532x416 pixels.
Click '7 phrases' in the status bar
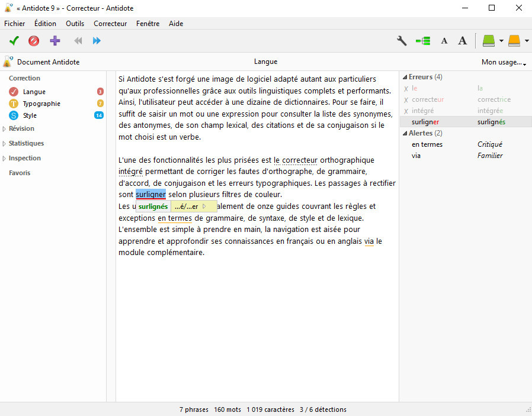(x=194, y=409)
